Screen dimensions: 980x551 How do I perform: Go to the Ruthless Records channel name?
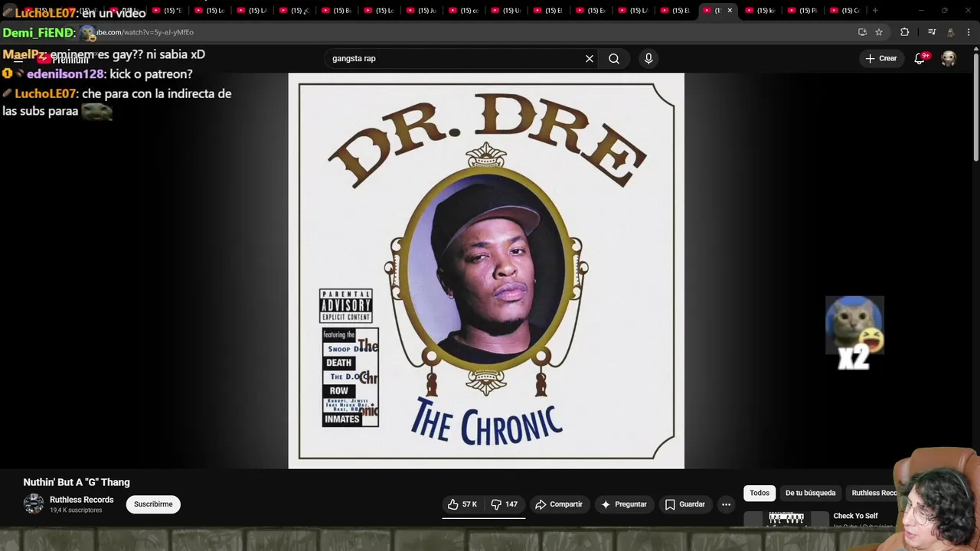click(81, 500)
